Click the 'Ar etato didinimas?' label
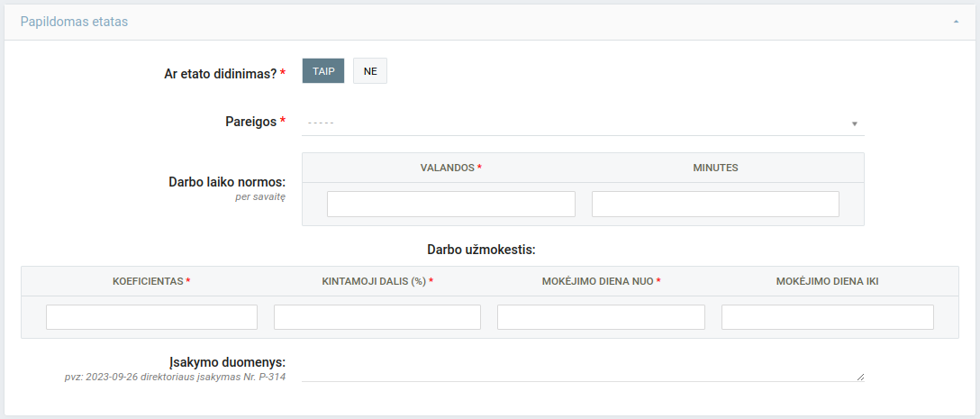 pyautogui.click(x=221, y=74)
